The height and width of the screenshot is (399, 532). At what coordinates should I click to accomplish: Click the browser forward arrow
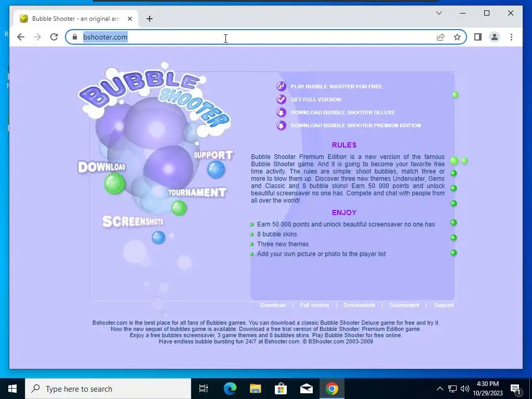coord(37,37)
